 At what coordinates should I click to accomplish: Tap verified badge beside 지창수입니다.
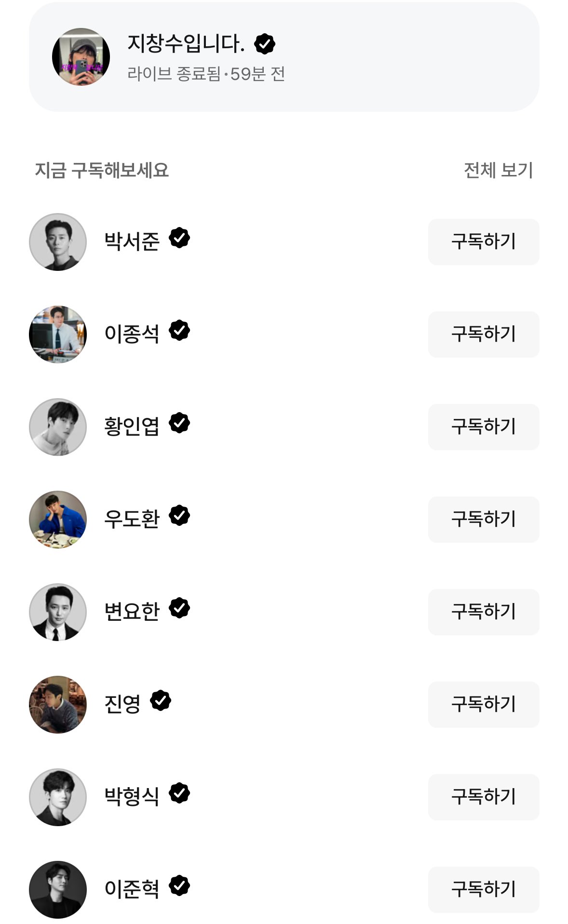[265, 44]
